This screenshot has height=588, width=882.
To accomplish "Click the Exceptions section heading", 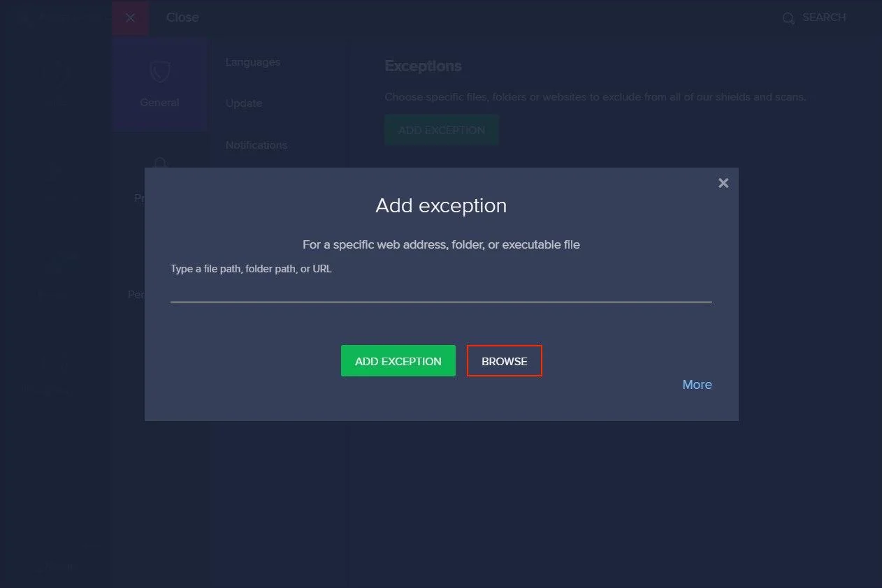I will pos(423,66).
